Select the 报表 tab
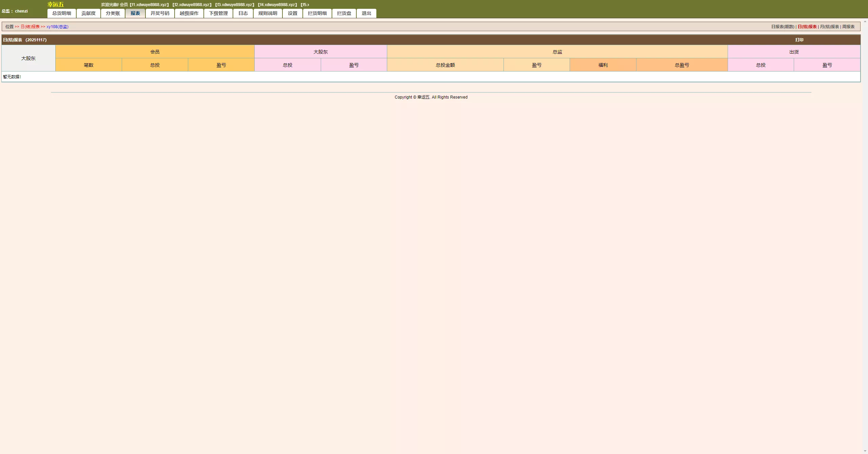The image size is (868, 454). 135,13
